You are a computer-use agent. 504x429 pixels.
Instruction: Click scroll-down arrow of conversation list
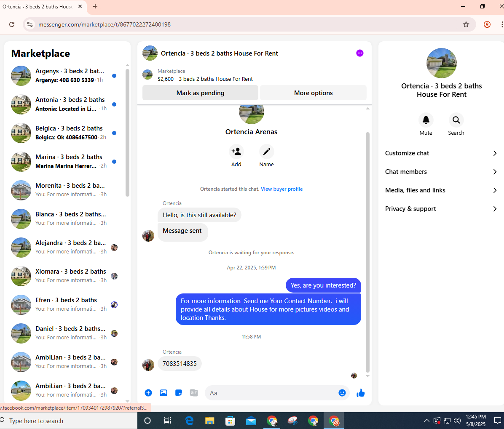point(127,401)
